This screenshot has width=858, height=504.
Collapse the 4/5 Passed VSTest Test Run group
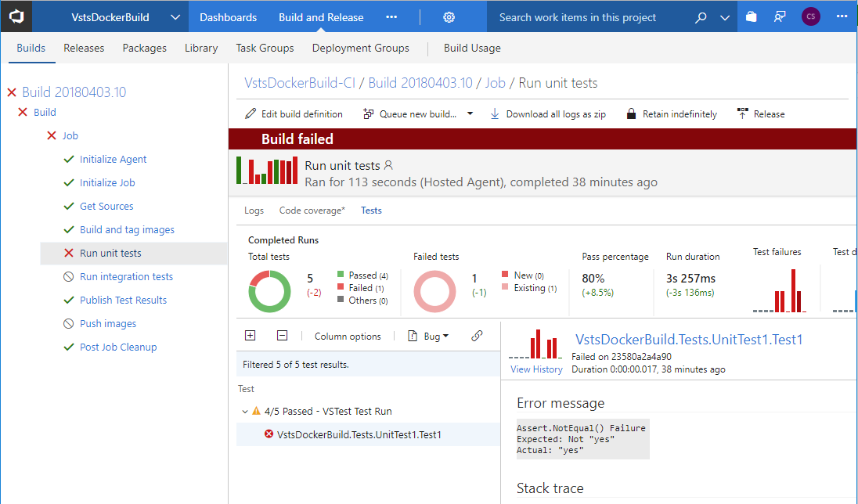pos(245,412)
